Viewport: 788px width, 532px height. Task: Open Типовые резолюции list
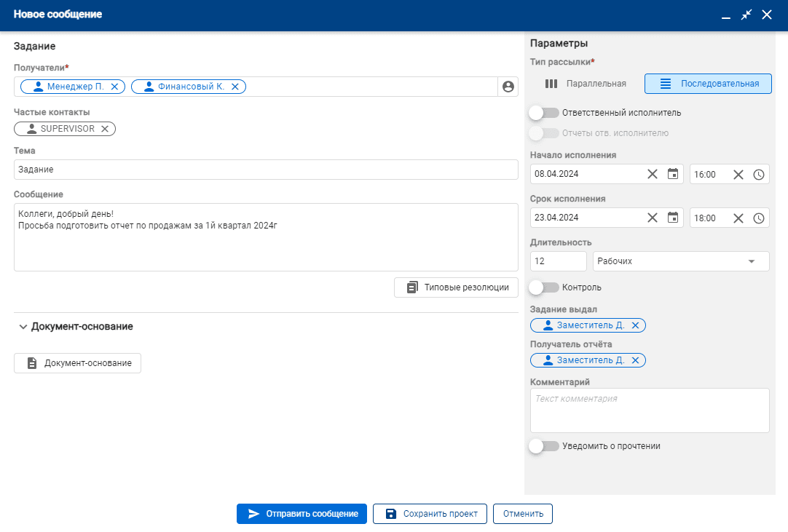(x=456, y=287)
